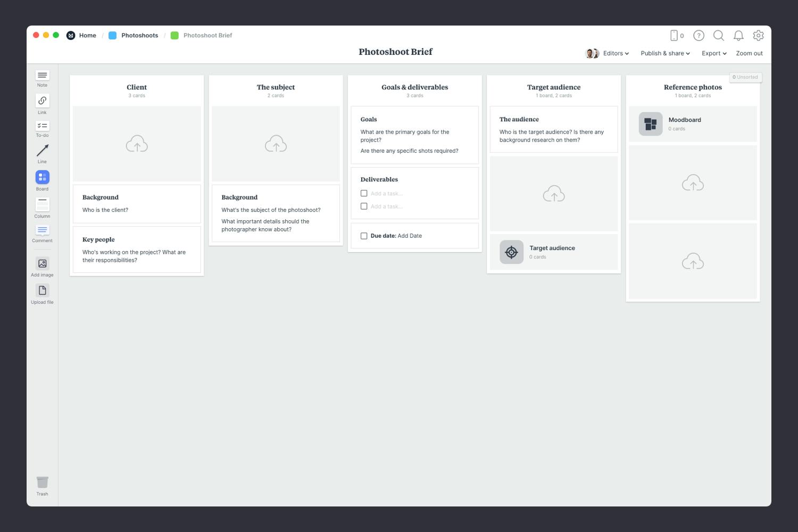Check the second Add a task checkbox
Image resolution: width=798 pixels, height=532 pixels.
point(364,206)
